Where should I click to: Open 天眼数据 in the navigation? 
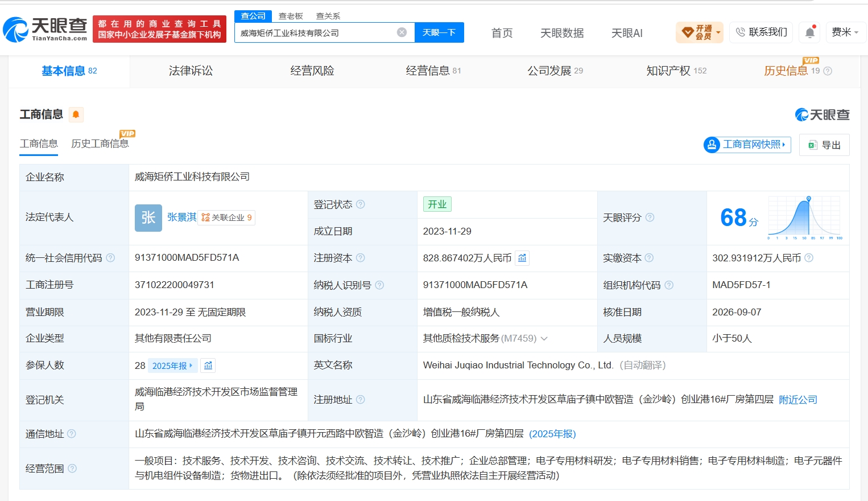coord(562,33)
